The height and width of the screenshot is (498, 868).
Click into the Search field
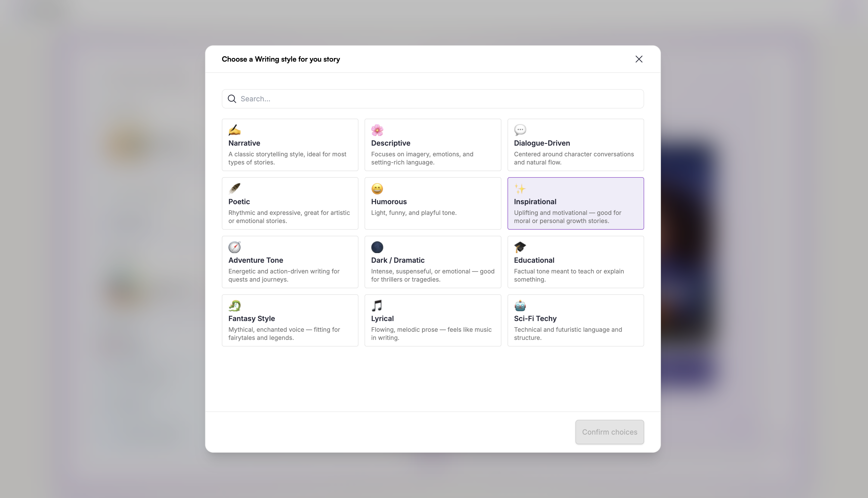[x=433, y=99]
